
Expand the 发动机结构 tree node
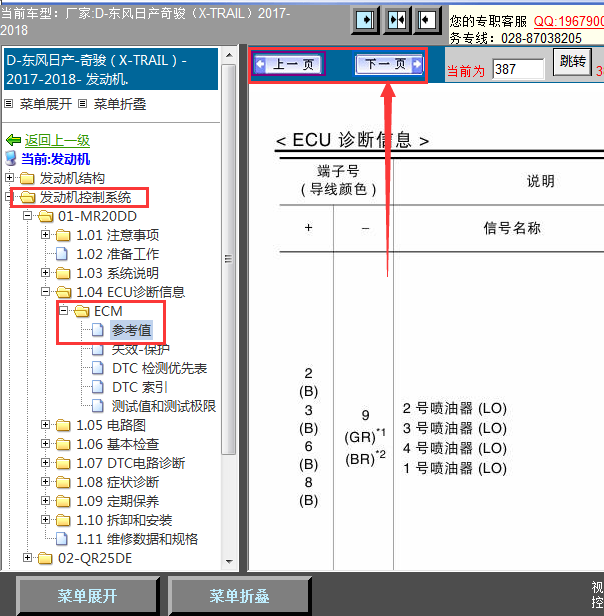pyautogui.click(x=9, y=178)
